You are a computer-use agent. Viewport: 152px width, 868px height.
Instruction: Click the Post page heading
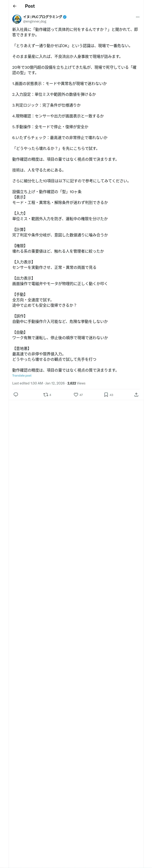[x=30, y=6]
